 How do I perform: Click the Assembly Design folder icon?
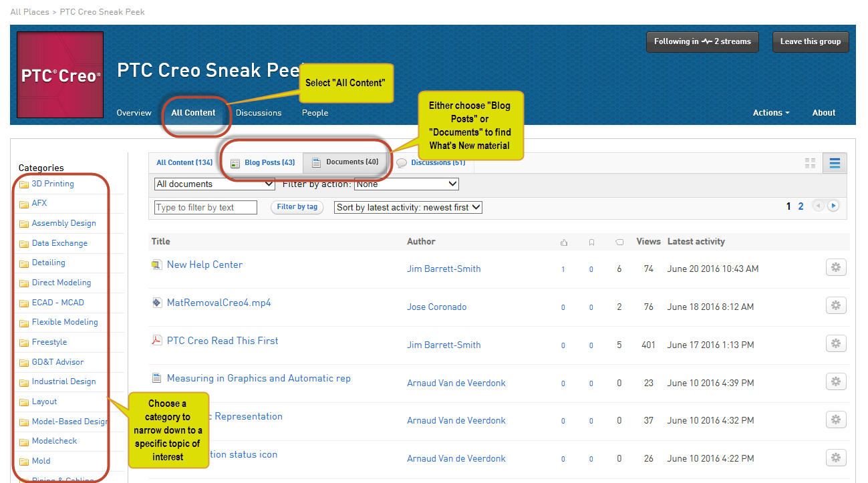24,224
